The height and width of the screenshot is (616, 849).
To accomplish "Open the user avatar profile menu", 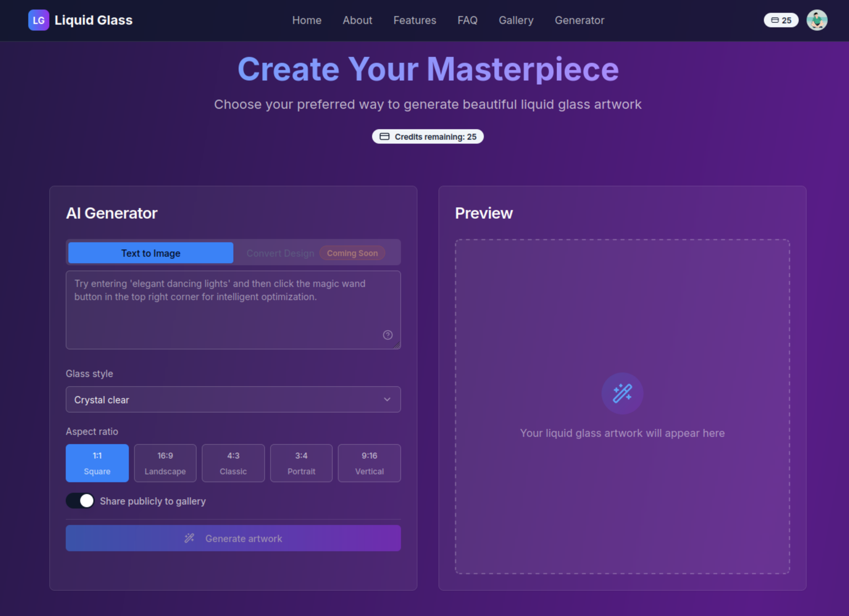I will [817, 20].
